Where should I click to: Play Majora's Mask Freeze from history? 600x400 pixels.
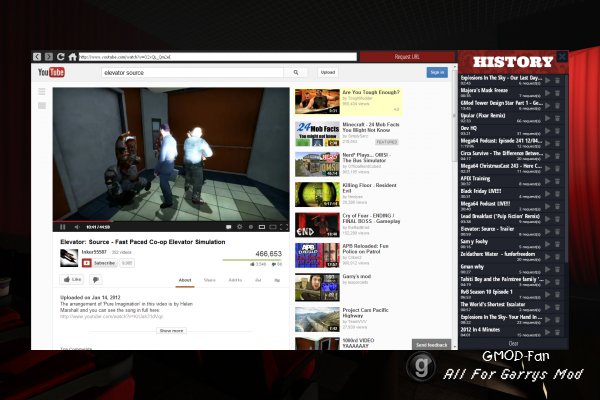[x=548, y=93]
